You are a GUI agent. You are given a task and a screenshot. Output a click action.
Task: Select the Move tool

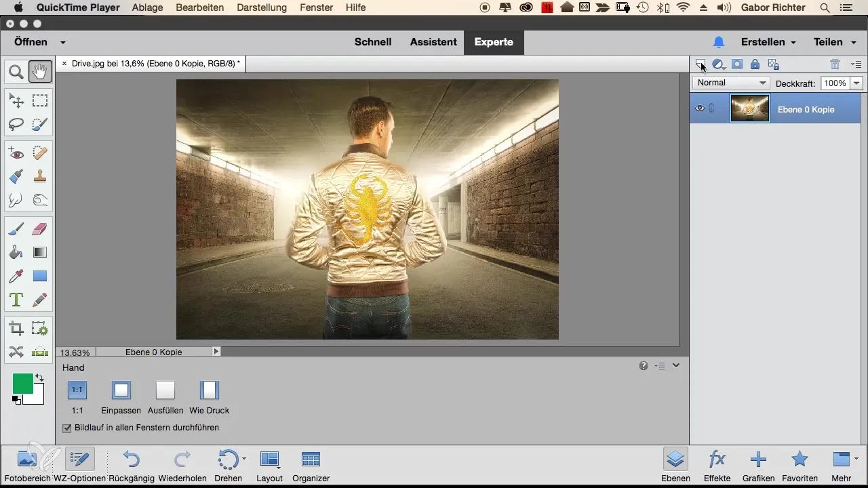click(x=16, y=101)
